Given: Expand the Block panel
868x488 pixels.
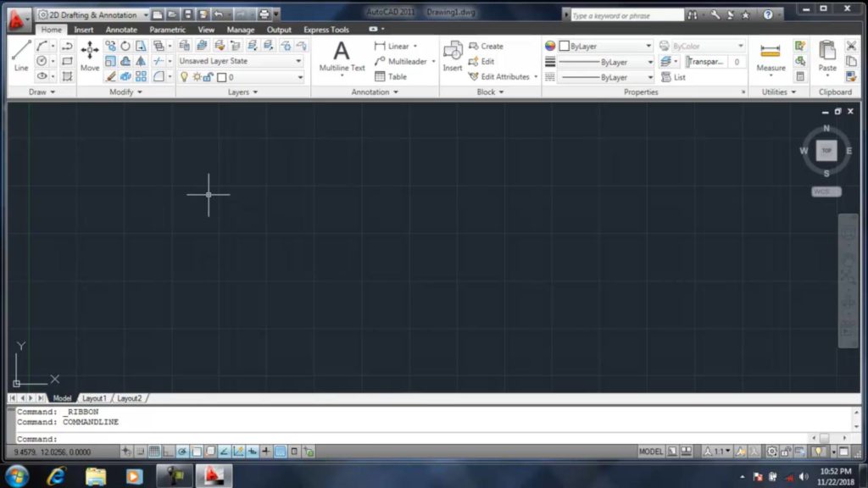Looking at the screenshot, I should (491, 92).
